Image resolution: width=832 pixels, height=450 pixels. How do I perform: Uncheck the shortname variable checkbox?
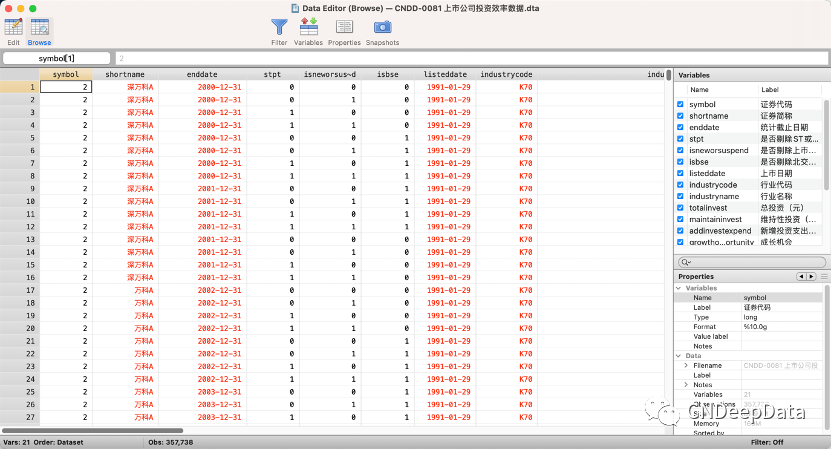(680, 116)
